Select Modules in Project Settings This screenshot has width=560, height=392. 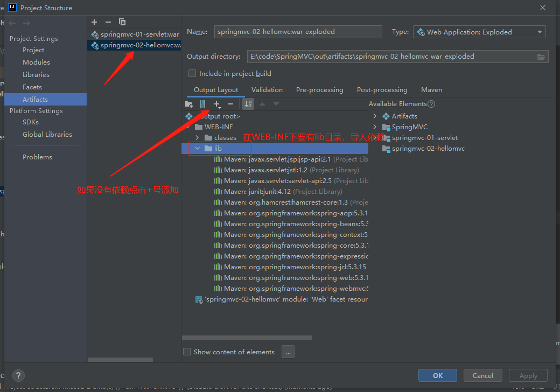click(x=37, y=62)
